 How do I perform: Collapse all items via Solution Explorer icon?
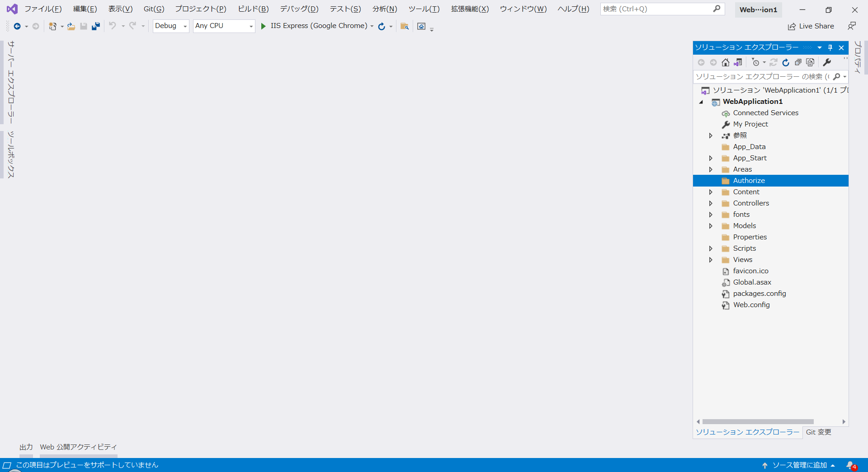click(x=798, y=62)
